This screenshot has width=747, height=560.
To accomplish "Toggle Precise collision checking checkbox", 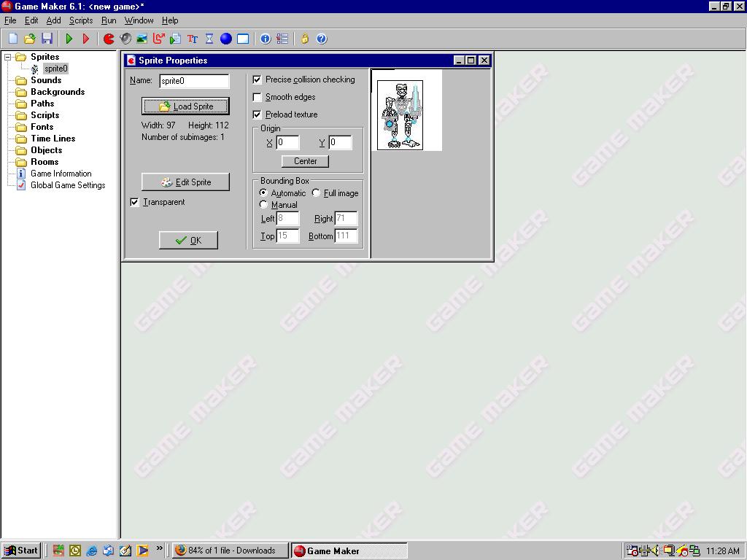I will pos(258,79).
